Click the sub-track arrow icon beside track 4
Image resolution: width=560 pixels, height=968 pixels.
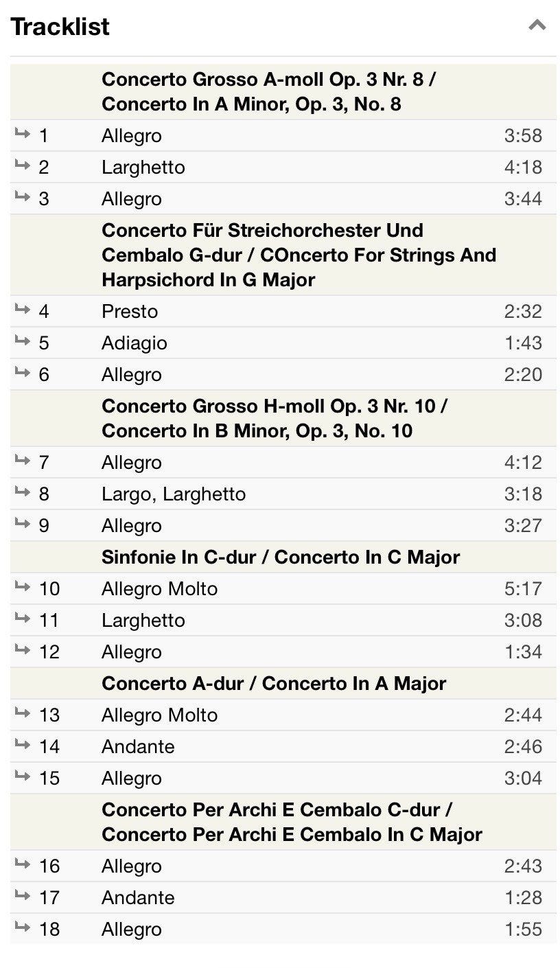tap(23, 310)
